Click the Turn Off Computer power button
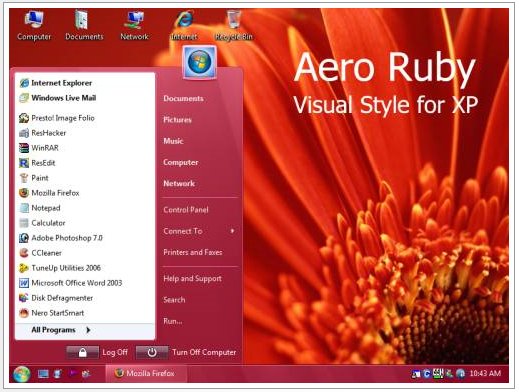519x392 pixels. pos(152,352)
